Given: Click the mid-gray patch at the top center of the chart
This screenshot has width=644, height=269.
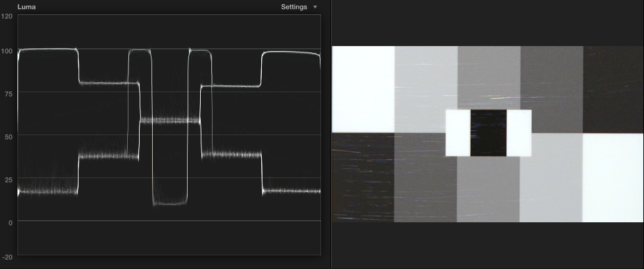Looking at the screenshot, I should coord(488,77).
